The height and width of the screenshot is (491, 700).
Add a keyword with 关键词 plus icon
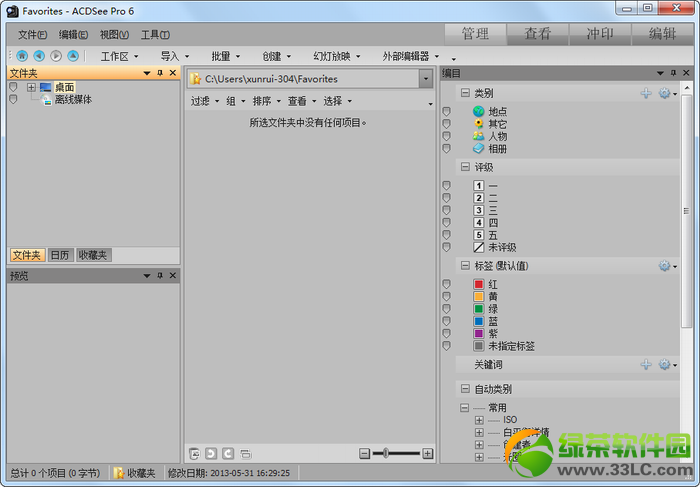point(646,365)
